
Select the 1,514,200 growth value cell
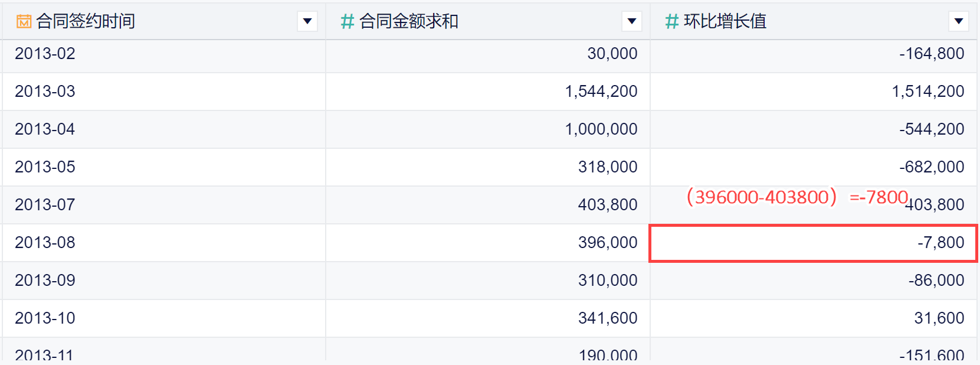click(x=927, y=92)
